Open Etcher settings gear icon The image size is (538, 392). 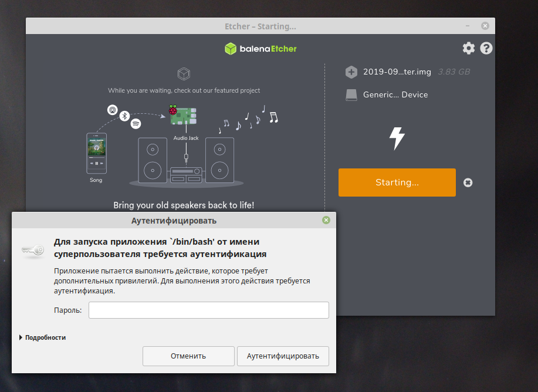[x=468, y=48]
